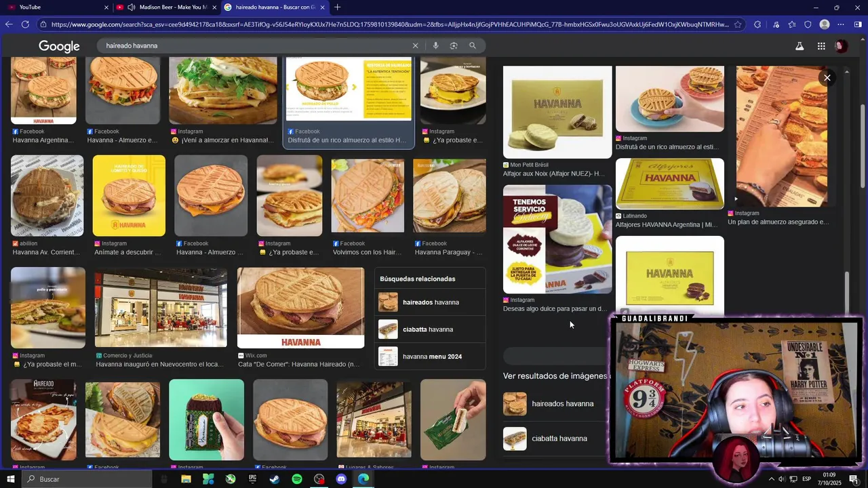Close the YouTube tab
Viewport: 868px width, 488px height.
[x=106, y=7]
